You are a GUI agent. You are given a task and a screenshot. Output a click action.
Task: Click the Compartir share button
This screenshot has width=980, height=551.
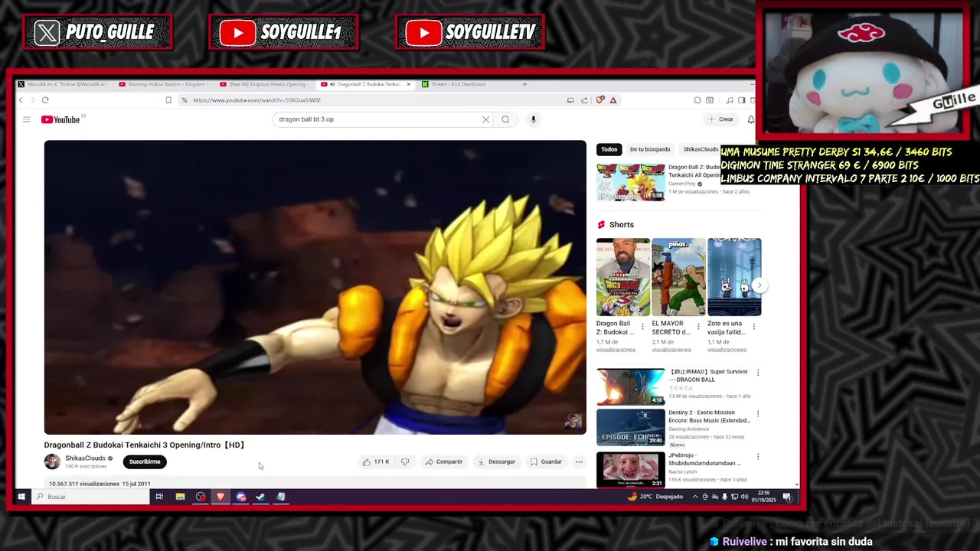[x=444, y=462]
